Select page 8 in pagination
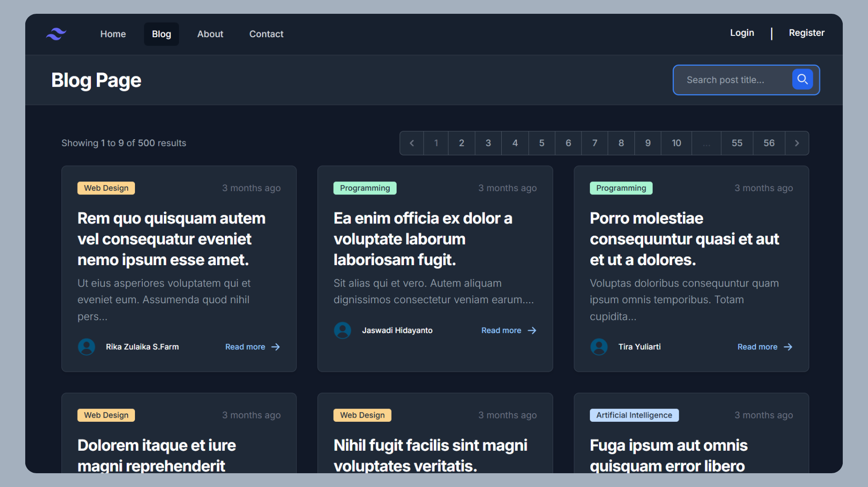Image resolution: width=868 pixels, height=487 pixels. coord(621,143)
